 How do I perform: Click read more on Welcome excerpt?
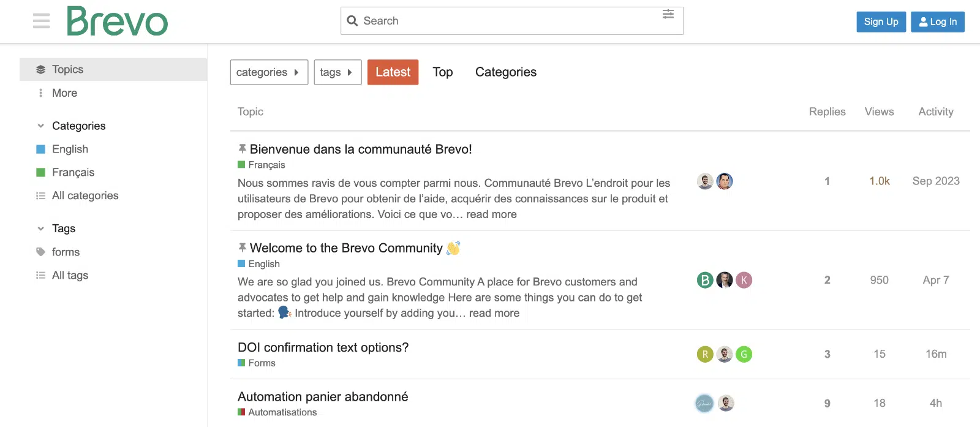click(x=494, y=313)
